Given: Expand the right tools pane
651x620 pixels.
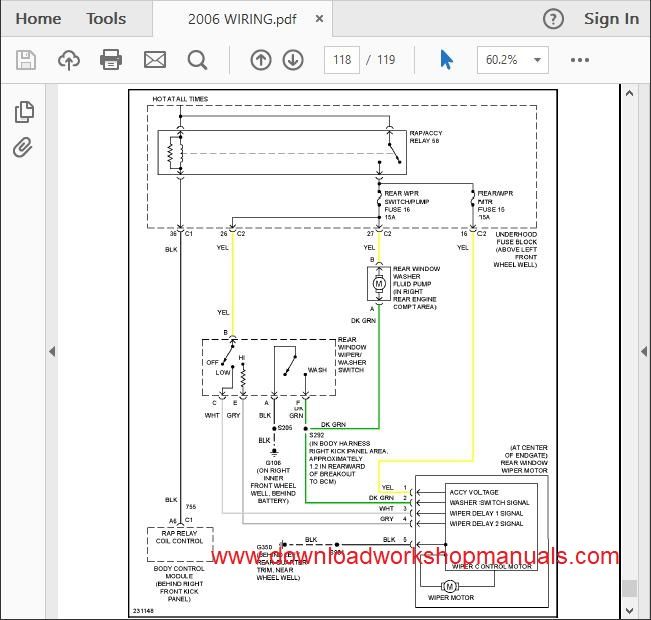Looking at the screenshot, I should coord(644,352).
